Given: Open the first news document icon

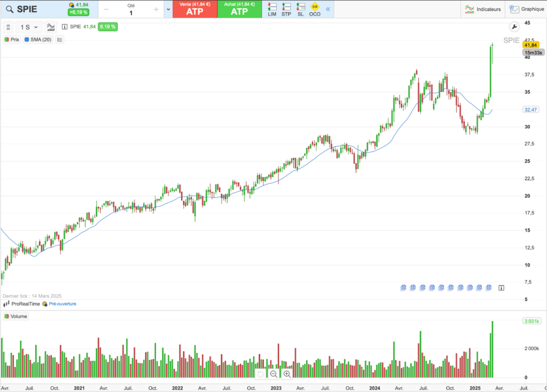Looking at the screenshot, I should coord(403,288).
